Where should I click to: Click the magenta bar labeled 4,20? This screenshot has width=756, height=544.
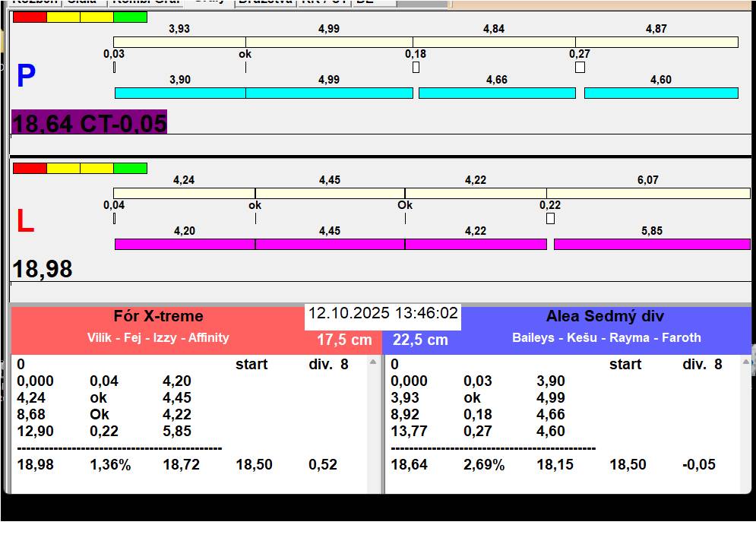[185, 244]
